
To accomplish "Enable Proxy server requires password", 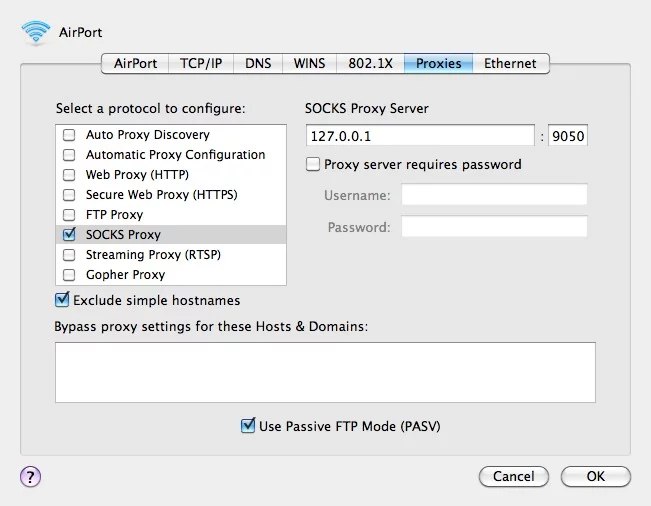I will click(x=313, y=164).
